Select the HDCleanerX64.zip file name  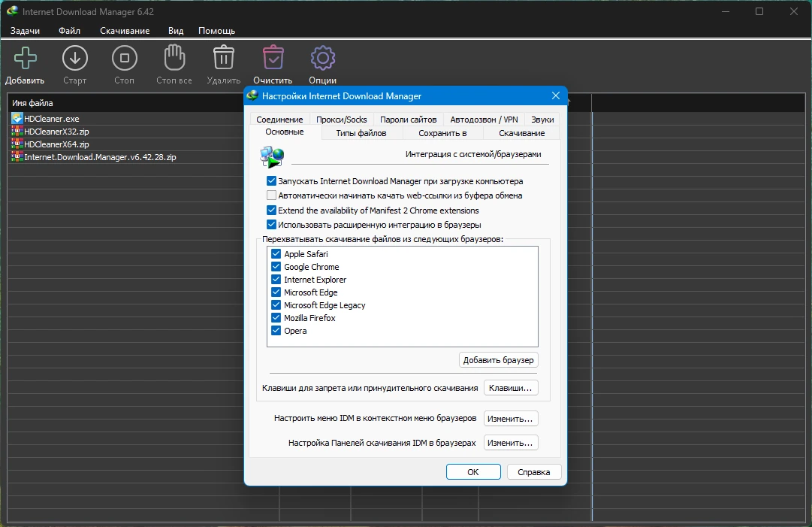coord(56,144)
